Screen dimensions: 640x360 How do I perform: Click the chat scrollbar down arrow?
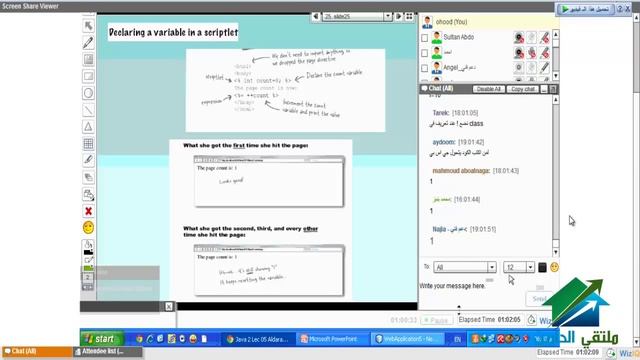pos(556,253)
